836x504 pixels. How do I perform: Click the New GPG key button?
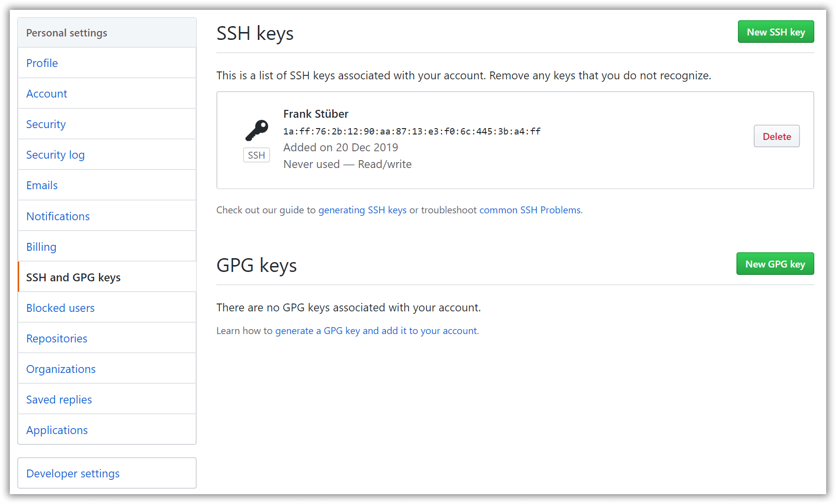point(775,264)
